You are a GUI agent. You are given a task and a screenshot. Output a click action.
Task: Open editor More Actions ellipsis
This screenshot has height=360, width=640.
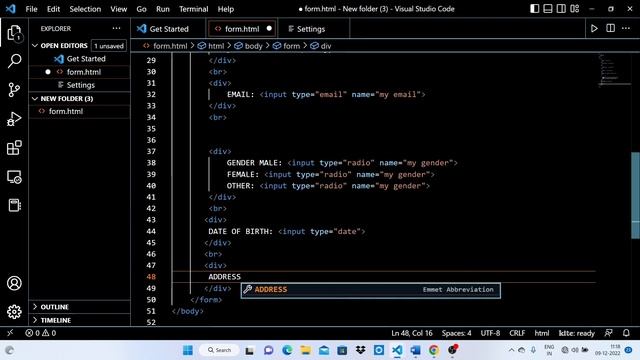pos(626,28)
